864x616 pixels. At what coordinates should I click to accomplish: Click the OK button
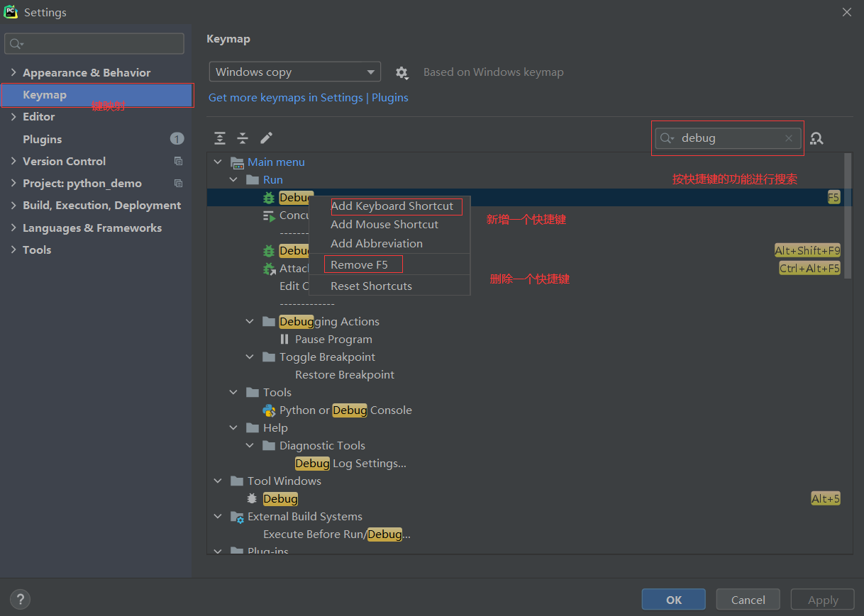point(674,600)
